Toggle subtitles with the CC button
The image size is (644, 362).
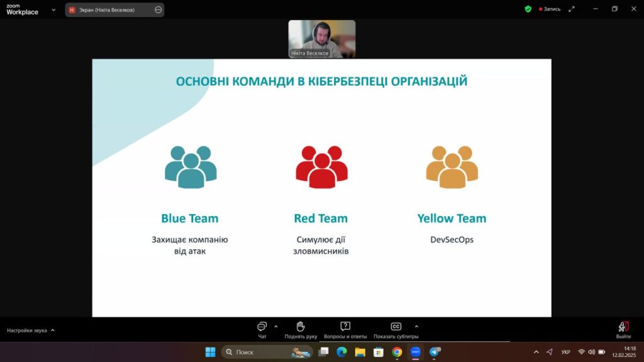click(x=396, y=327)
